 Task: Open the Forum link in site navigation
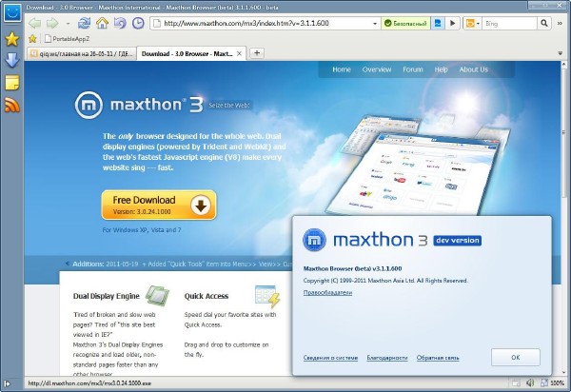click(x=412, y=69)
